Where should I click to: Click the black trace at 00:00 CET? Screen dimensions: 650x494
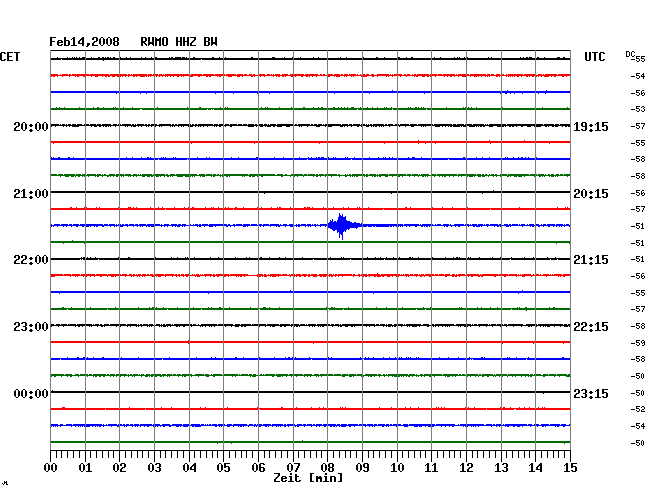coord(310,392)
